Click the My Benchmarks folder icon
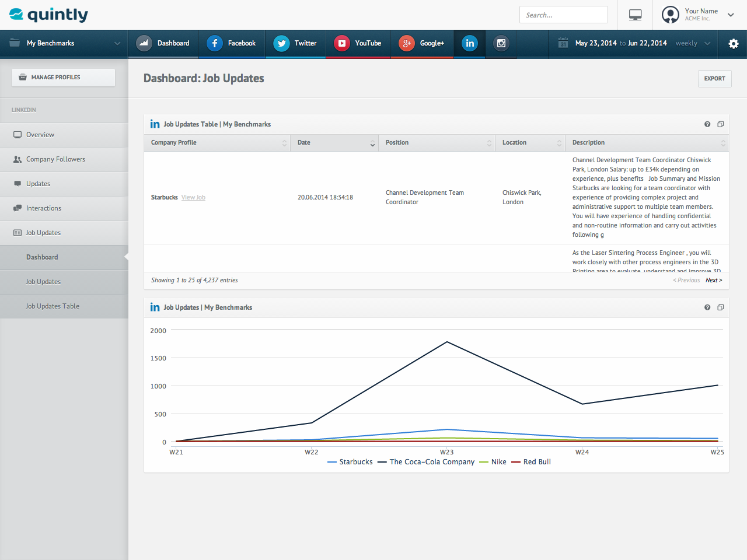This screenshot has height=560, width=747. [15, 43]
